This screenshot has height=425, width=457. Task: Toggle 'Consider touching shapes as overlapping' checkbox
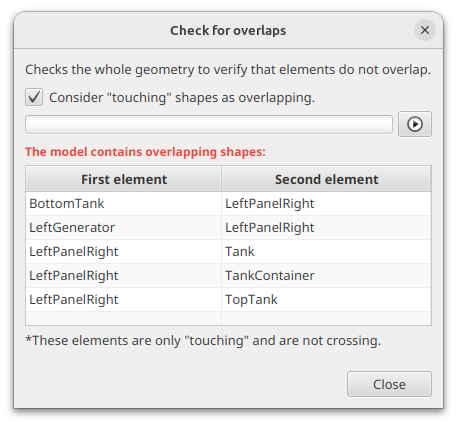point(34,97)
